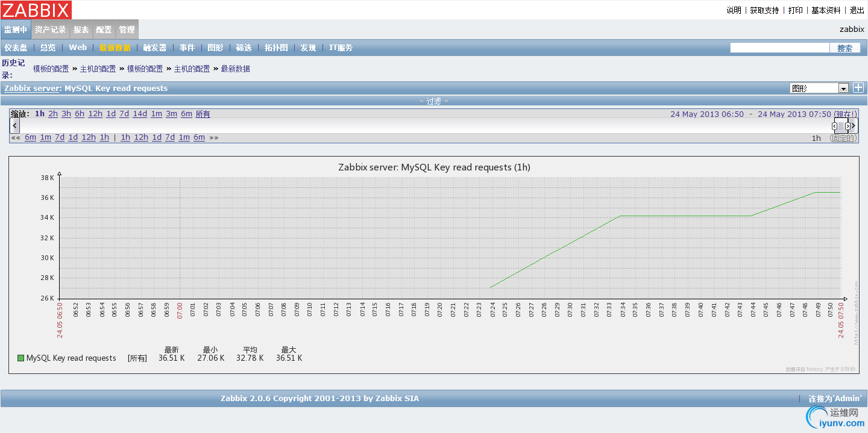Open the 获取支持 support link
Screen dimensions: 868x433
(764, 10)
